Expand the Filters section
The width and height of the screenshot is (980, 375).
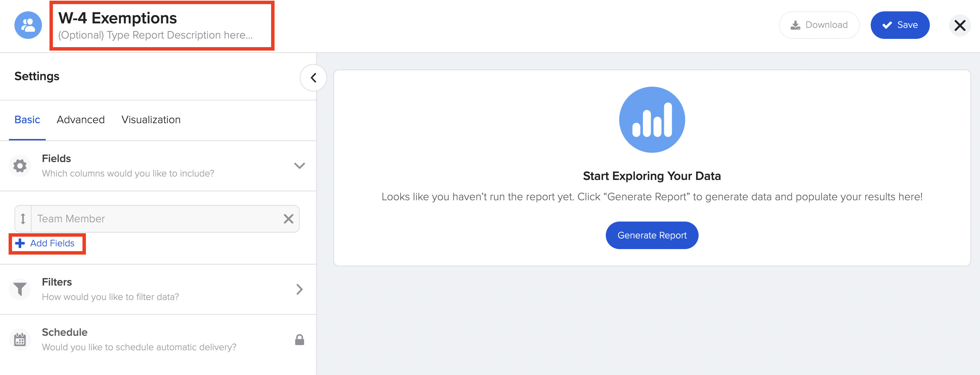tap(299, 289)
